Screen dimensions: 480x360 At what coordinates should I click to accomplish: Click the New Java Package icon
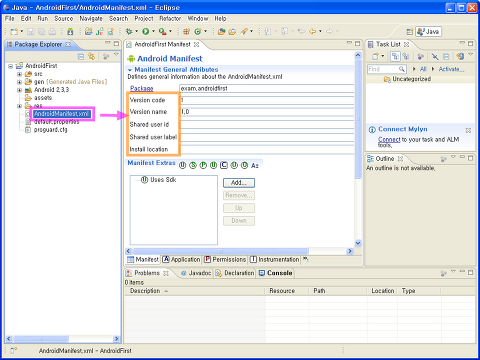(186, 32)
